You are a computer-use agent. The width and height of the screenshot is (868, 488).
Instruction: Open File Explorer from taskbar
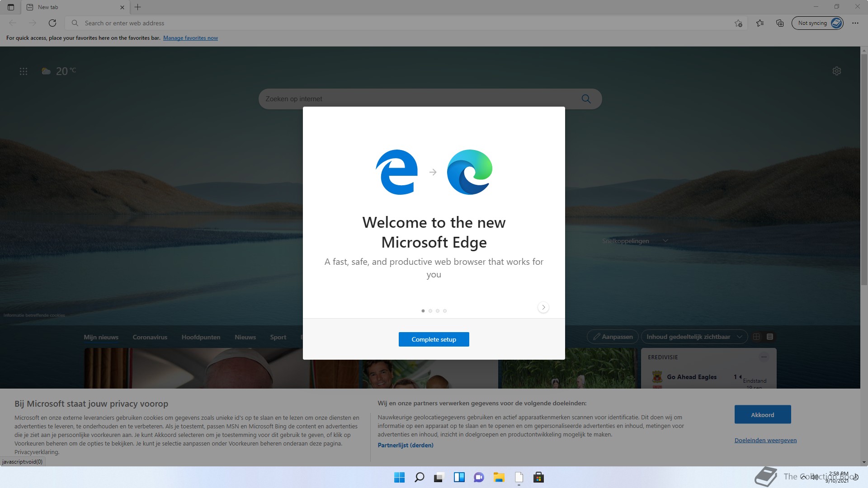(x=499, y=477)
